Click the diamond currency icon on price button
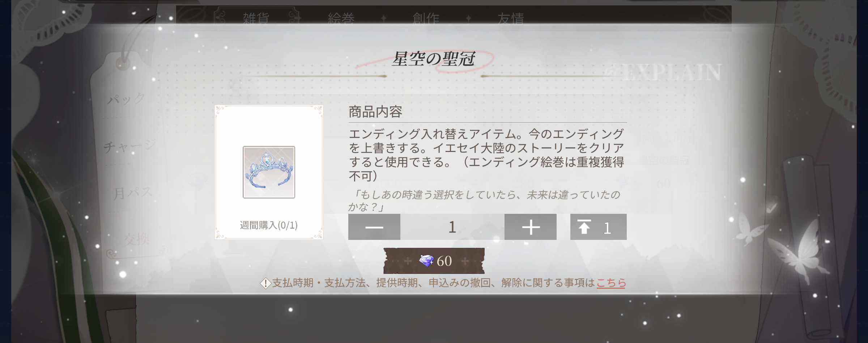This screenshot has height=343, width=868. (426, 261)
